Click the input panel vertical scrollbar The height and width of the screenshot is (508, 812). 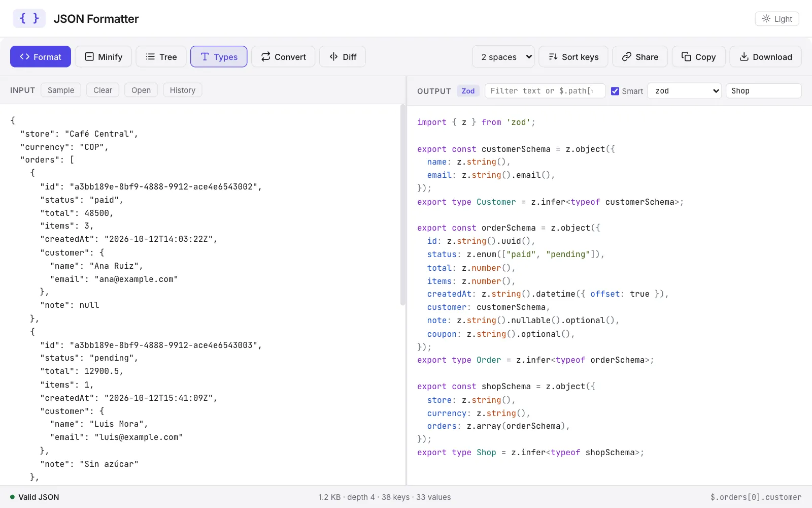(x=403, y=205)
